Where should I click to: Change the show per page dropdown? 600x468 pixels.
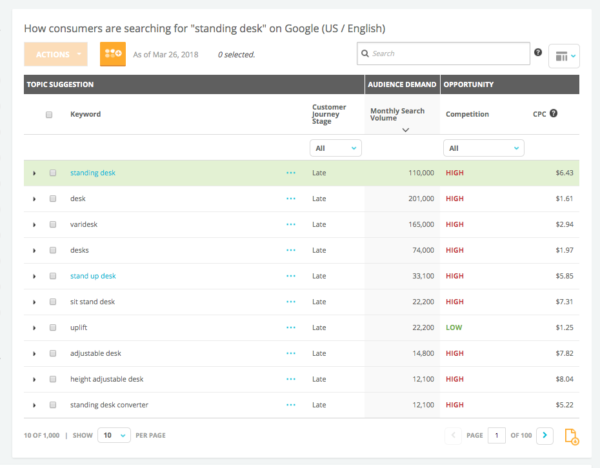click(114, 435)
